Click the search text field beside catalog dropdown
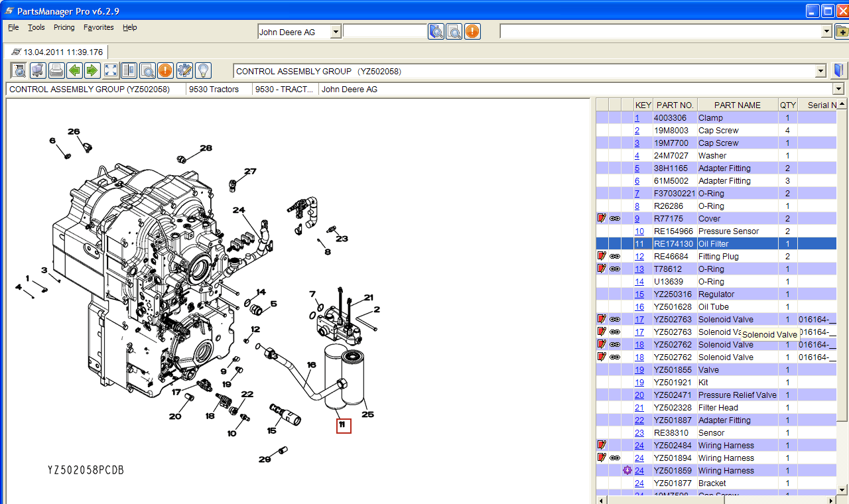Viewport: 849px width, 504px height. click(x=385, y=31)
